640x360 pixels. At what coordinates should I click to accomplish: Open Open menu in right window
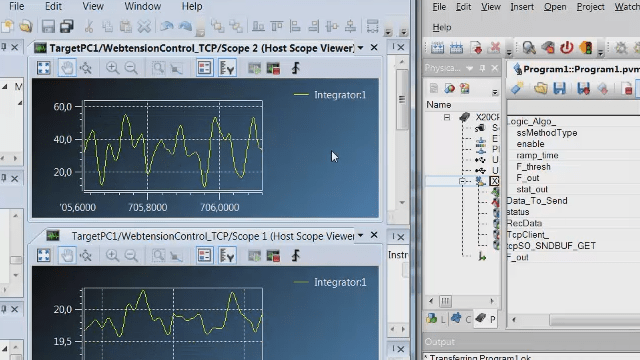(555, 7)
